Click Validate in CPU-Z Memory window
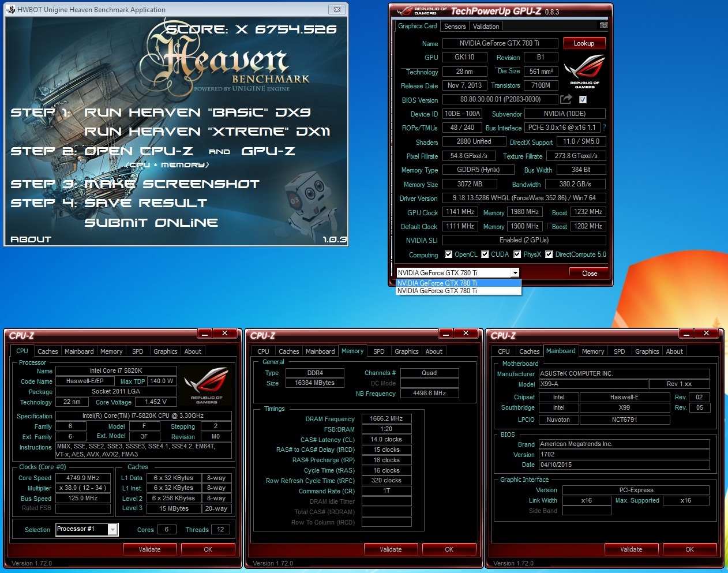This screenshot has height=573, width=728. (391, 549)
